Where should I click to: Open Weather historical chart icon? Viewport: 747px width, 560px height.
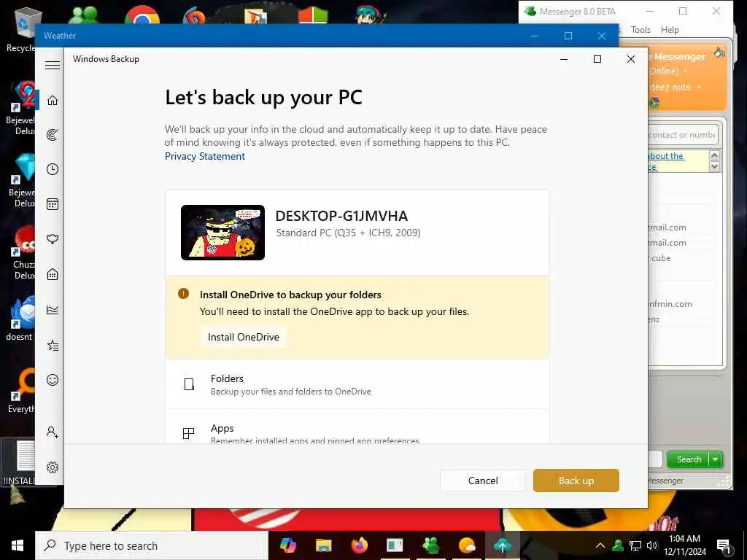pos(53,309)
